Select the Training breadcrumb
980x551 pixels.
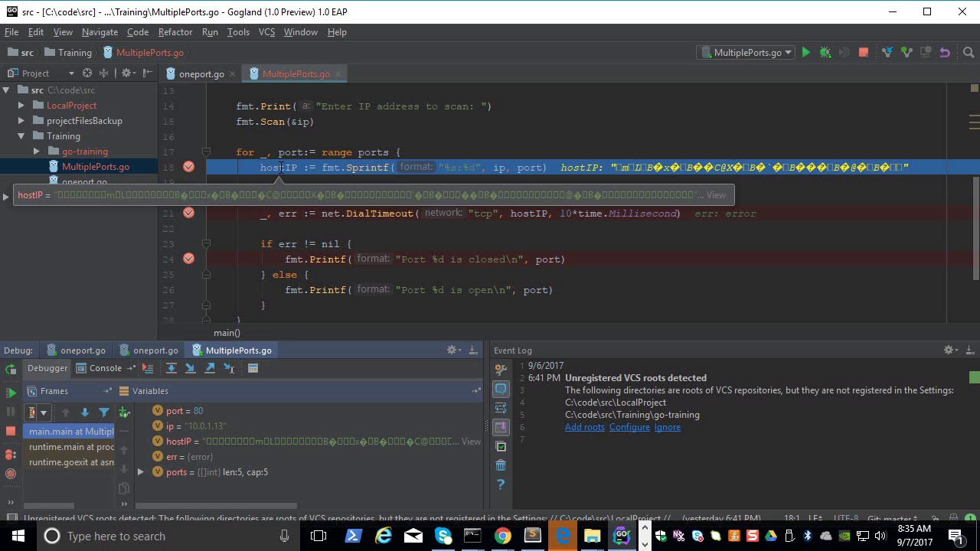click(x=75, y=53)
